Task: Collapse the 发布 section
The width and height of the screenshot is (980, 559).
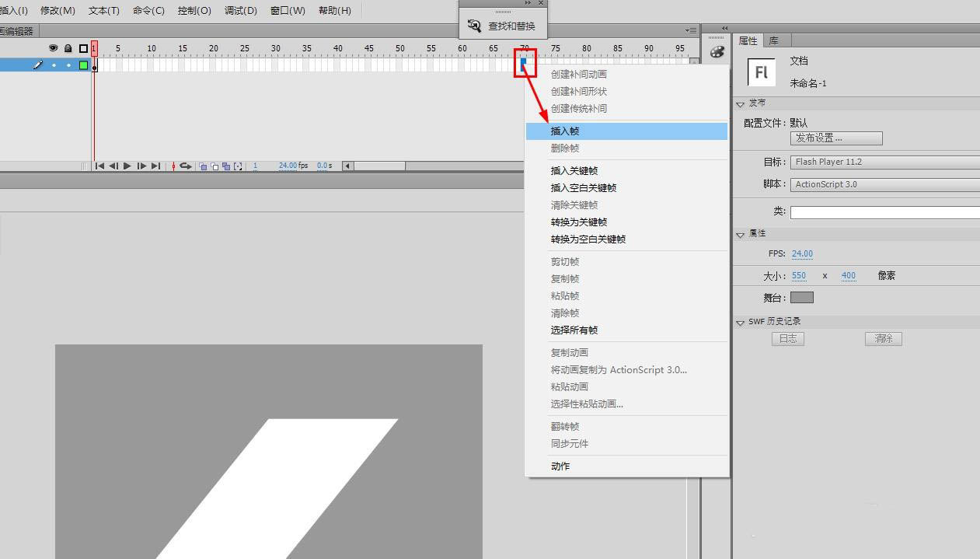Action: 740,103
